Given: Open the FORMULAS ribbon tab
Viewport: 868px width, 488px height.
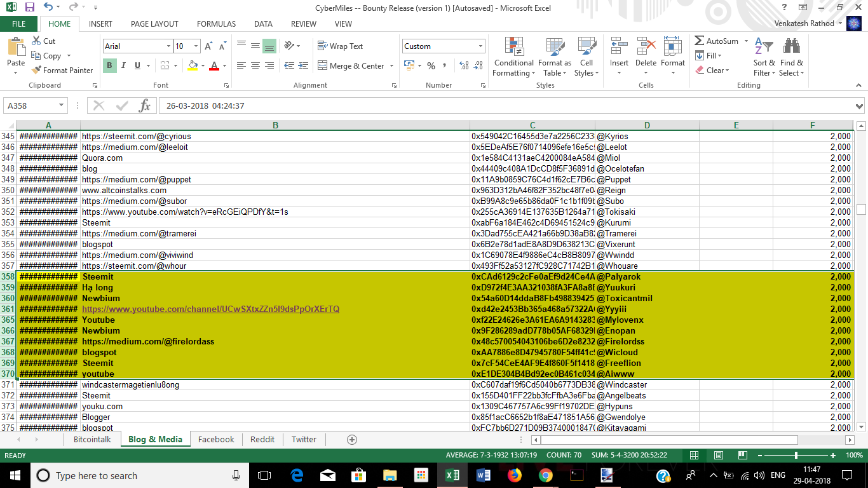Looking at the screenshot, I should coord(216,24).
